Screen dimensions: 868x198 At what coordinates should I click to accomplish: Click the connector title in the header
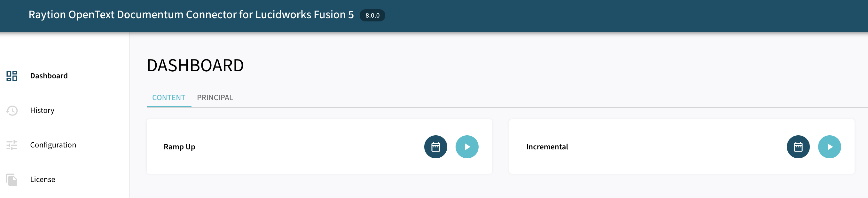(x=192, y=15)
